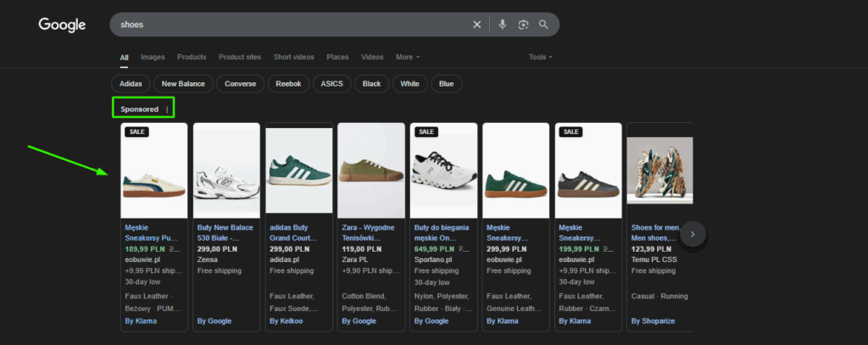Viewport: 868px width, 345px height.
Task: Filter by Converse chip
Action: tap(240, 84)
